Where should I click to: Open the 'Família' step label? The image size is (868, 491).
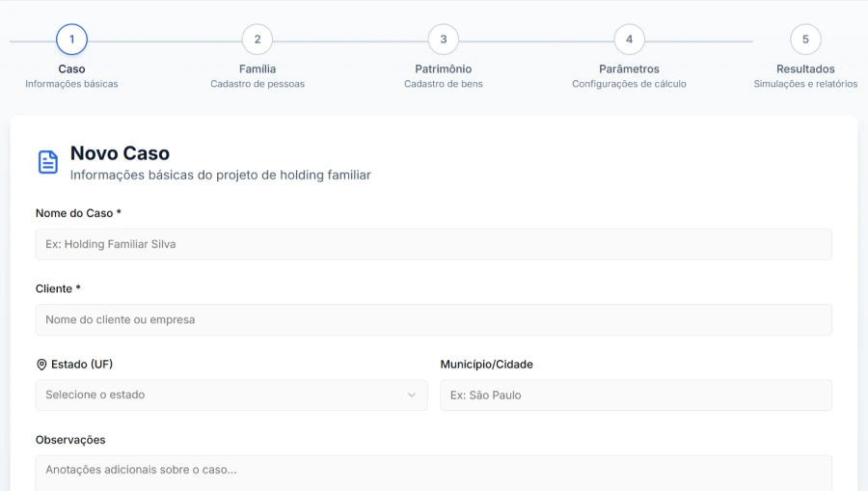click(258, 69)
